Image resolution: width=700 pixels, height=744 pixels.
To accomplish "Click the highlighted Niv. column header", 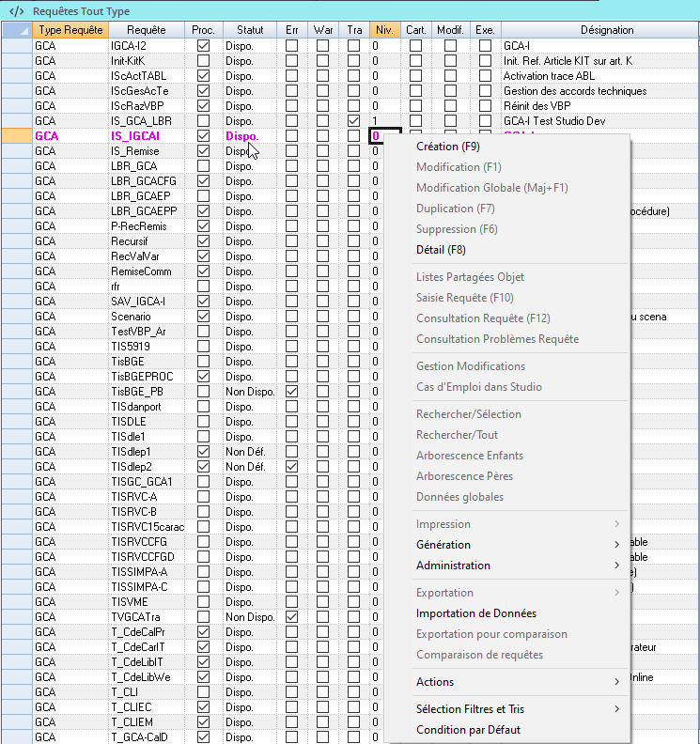I will pyautogui.click(x=384, y=30).
